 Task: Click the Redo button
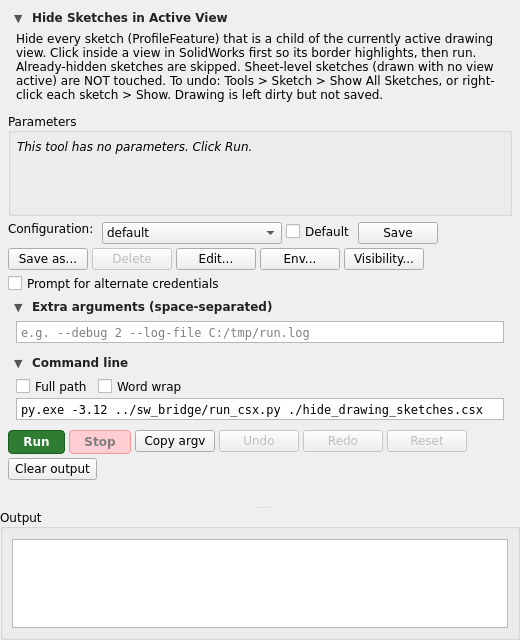[343, 441]
